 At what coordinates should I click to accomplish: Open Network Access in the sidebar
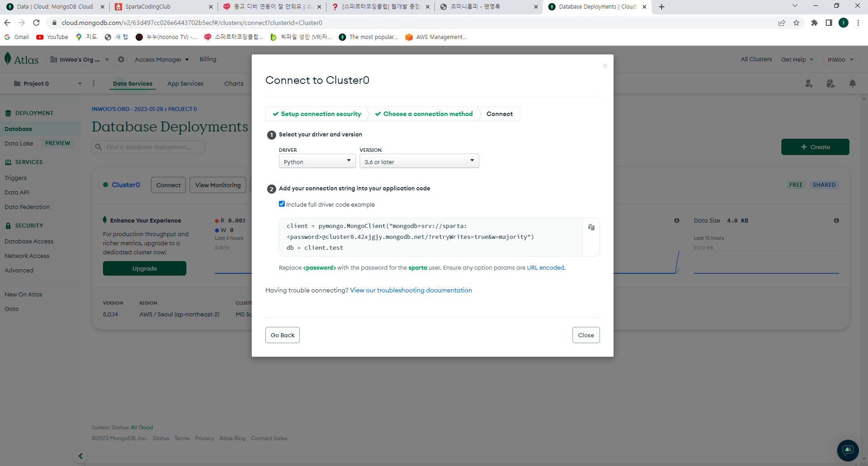click(27, 256)
